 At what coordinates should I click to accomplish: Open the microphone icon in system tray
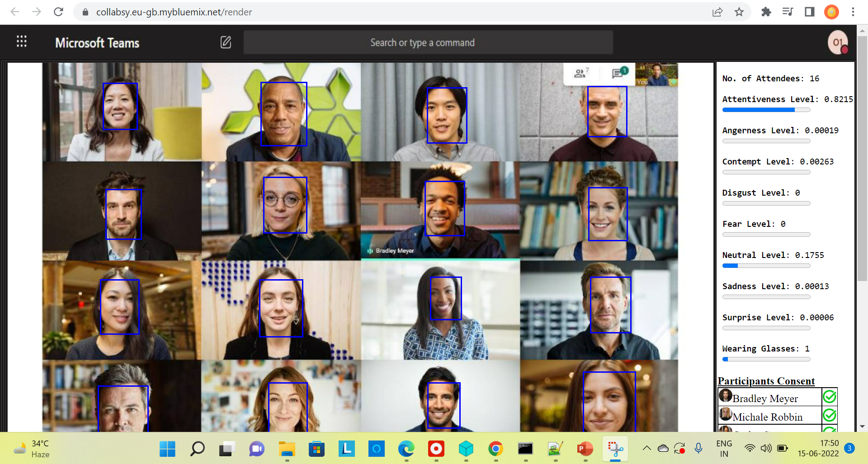(698, 448)
